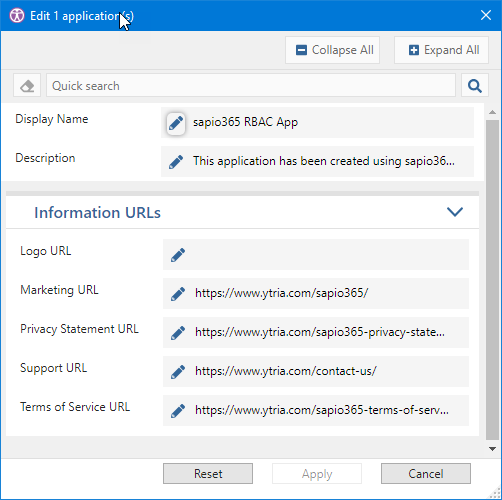The image size is (502, 500).
Task: Click the Collapse All button
Action: [x=332, y=50]
